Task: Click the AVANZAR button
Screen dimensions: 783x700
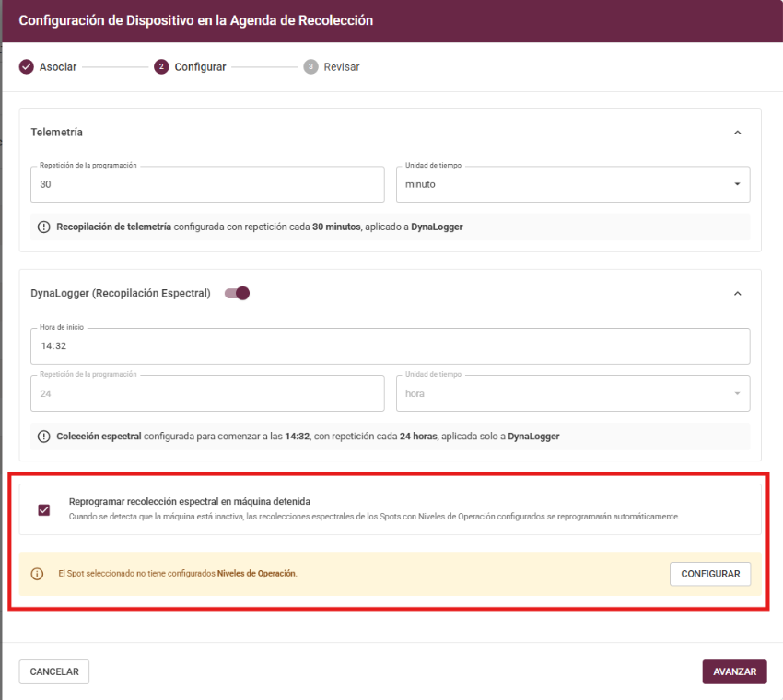Action: pyautogui.click(x=734, y=672)
